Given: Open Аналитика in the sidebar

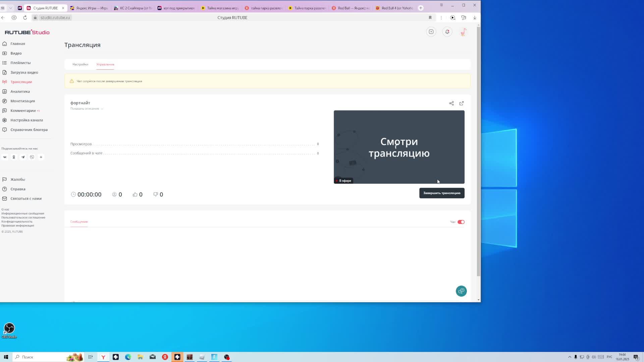Looking at the screenshot, I should click(x=20, y=92).
